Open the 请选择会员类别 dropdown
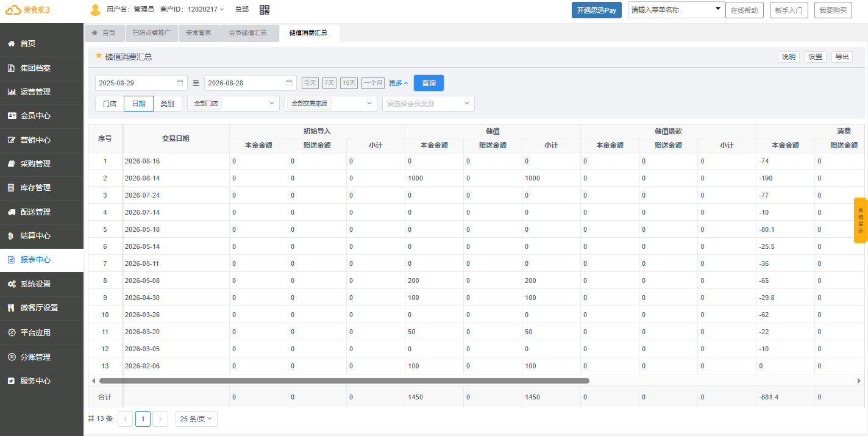Screen dimensions: 868x436 [429, 104]
